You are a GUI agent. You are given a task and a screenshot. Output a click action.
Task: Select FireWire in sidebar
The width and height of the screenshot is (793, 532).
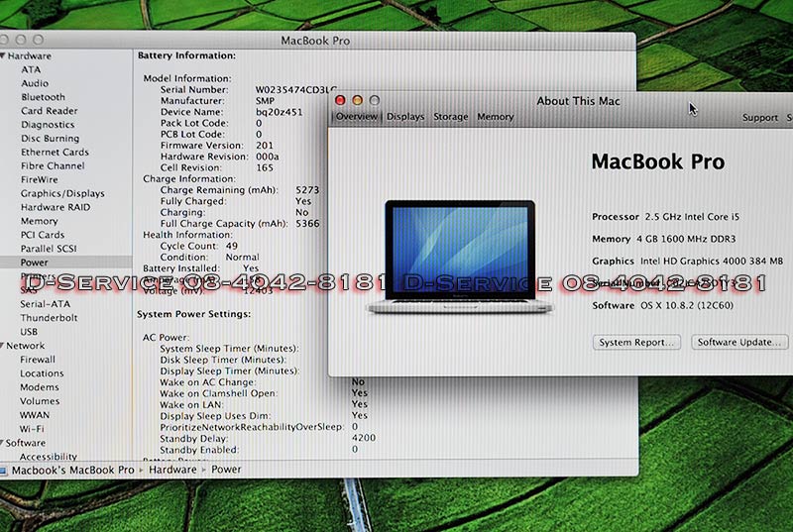point(40,179)
